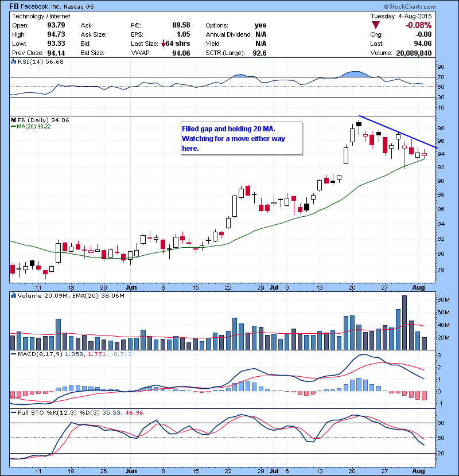Viewport: 459px width, 476px height.
Task: Click the tallest volume bar near 80M
Action: tap(404, 323)
